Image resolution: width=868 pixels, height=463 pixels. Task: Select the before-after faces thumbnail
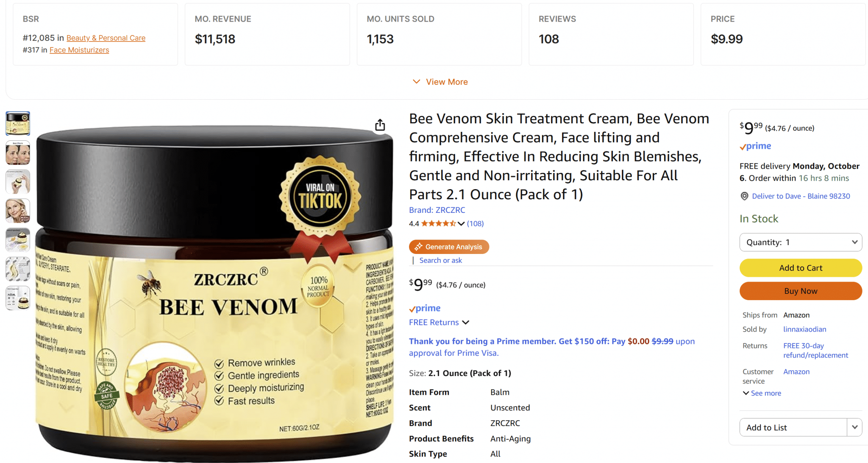point(18,153)
